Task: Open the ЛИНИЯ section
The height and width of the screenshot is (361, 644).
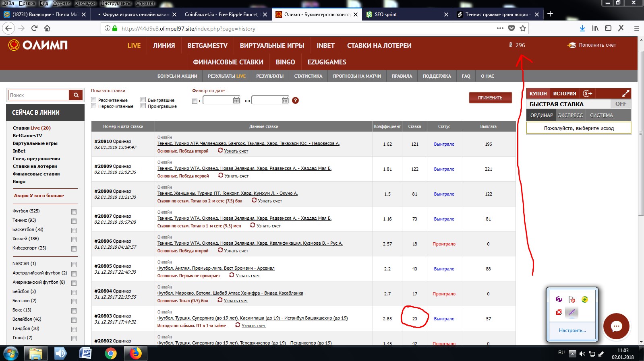Action: pyautogui.click(x=164, y=45)
